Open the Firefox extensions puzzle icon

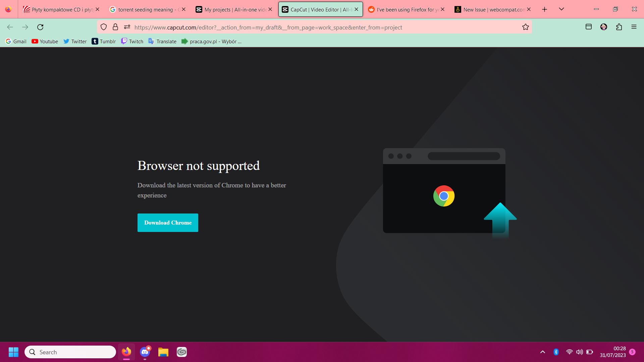(619, 27)
